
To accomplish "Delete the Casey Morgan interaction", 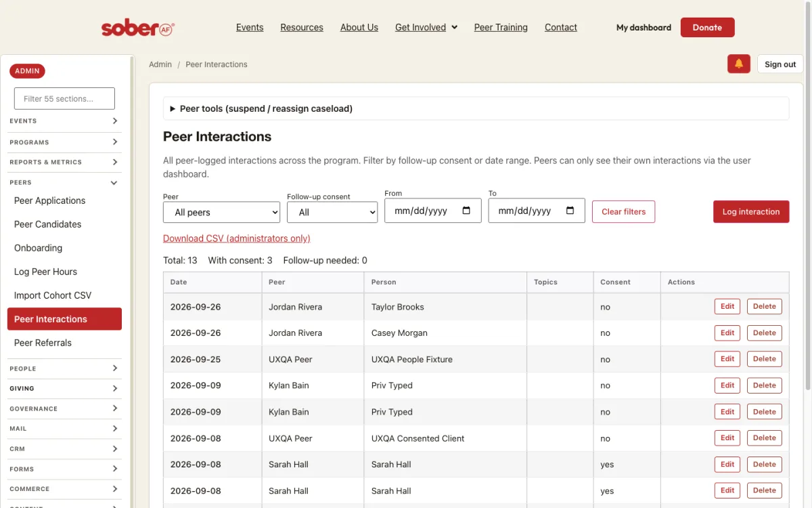I will pyautogui.click(x=764, y=333).
